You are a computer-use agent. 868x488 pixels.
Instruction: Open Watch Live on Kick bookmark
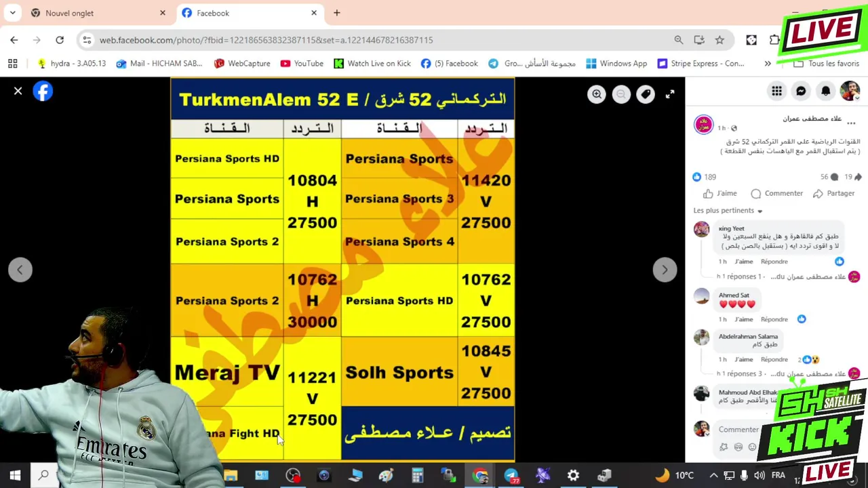coord(372,64)
